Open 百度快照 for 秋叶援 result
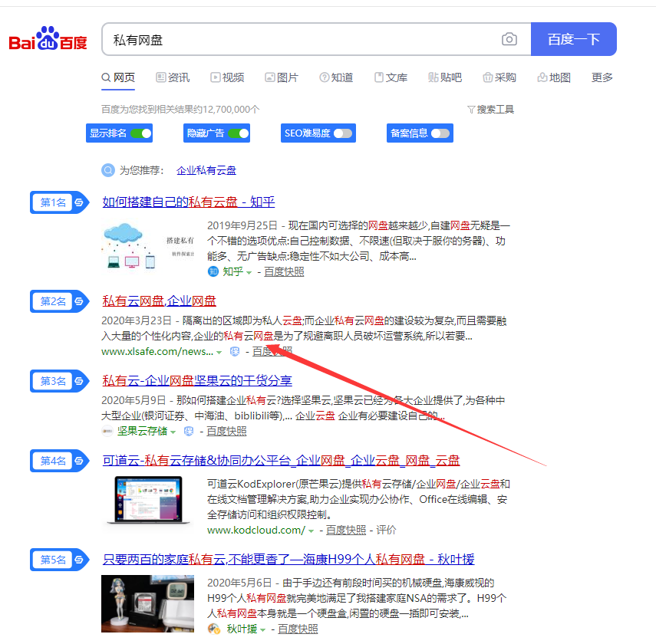Viewport: 656px width, 644px height. [x=298, y=629]
